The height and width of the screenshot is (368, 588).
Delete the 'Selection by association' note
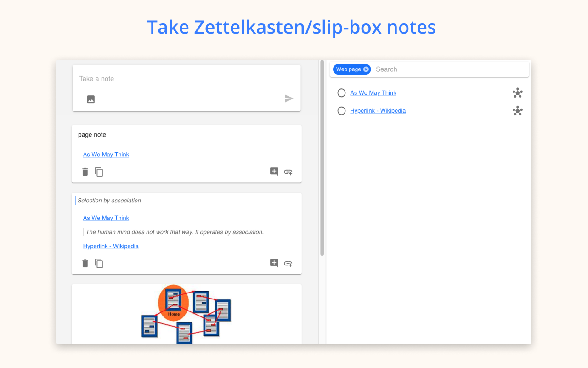85,264
